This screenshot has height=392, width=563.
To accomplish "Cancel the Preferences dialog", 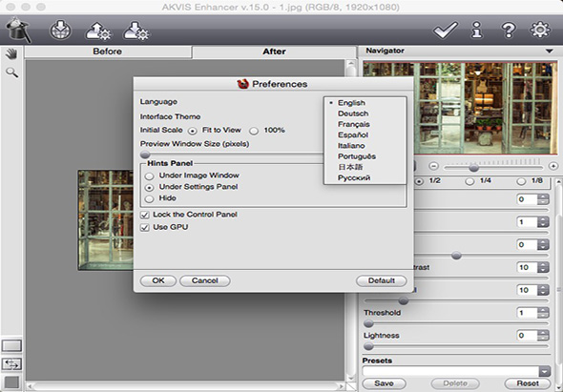I will 204,280.
